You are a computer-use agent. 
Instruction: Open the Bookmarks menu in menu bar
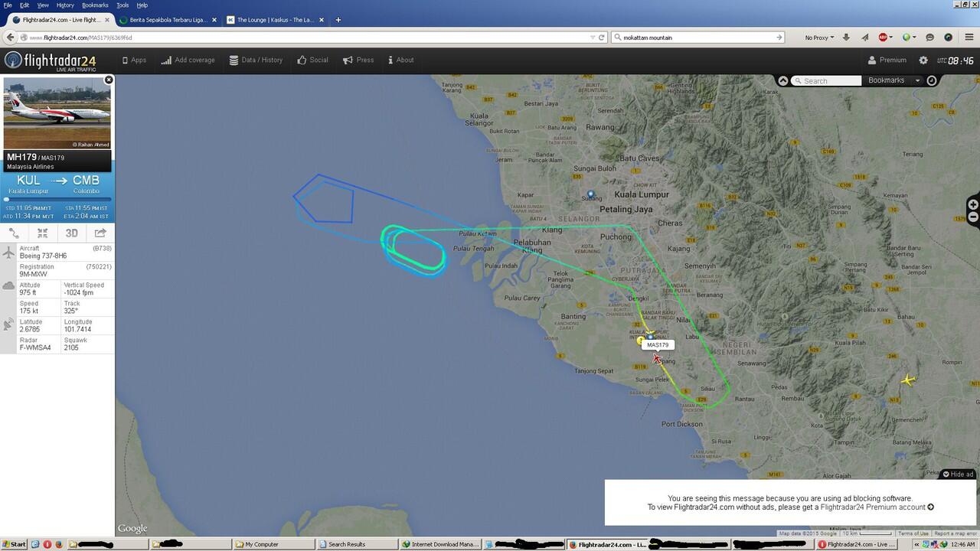pyautogui.click(x=96, y=5)
